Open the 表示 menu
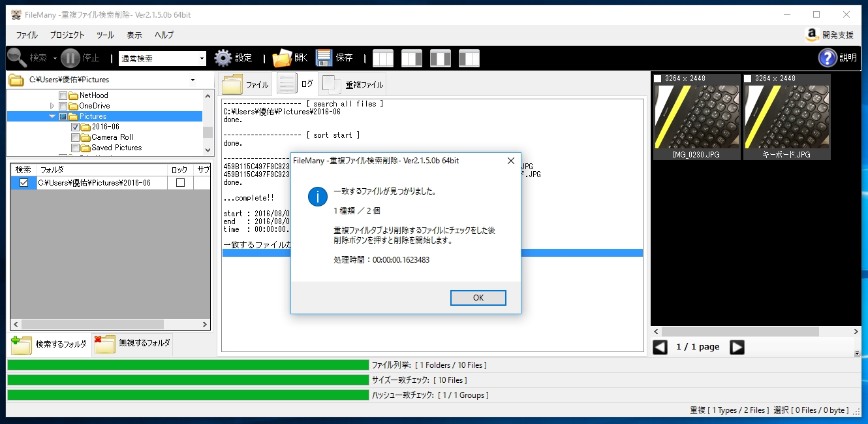Image resolution: width=868 pixels, height=424 pixels. coord(134,35)
